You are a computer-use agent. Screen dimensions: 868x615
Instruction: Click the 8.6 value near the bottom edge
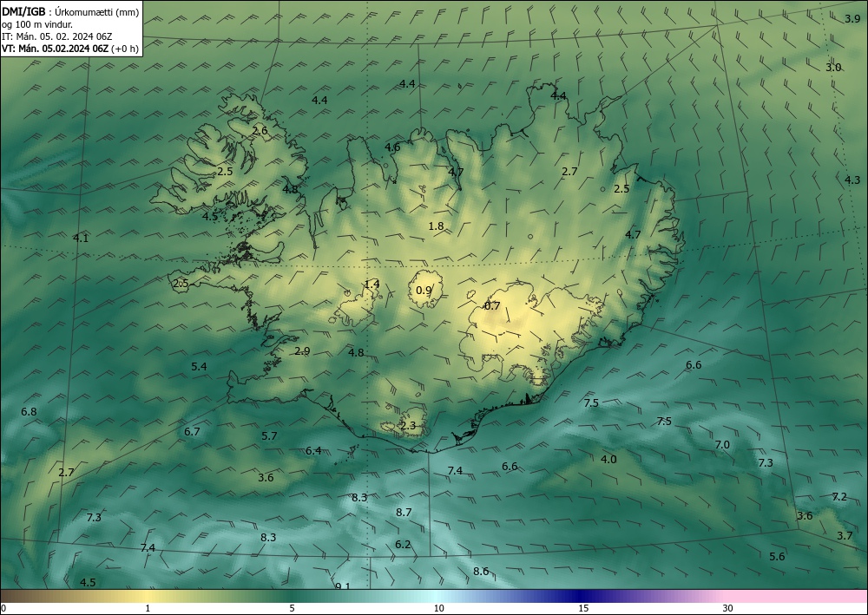(481, 571)
